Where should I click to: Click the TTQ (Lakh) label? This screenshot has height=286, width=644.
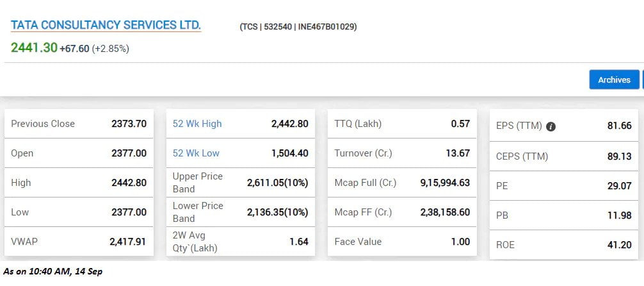pyautogui.click(x=358, y=124)
